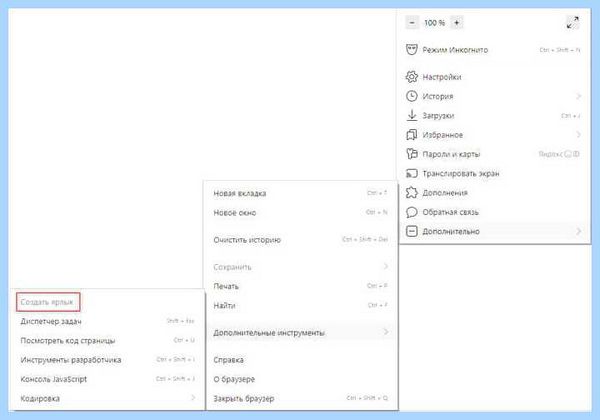Screen dimensions: 600x420
Task: Click the zoom out minus button
Action: (x=412, y=23)
